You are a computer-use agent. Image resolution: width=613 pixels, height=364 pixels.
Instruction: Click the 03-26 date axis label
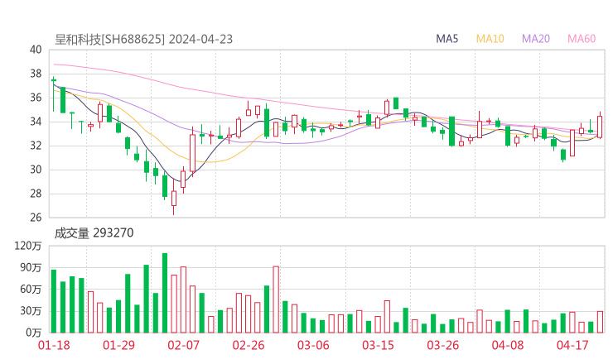pos(443,345)
